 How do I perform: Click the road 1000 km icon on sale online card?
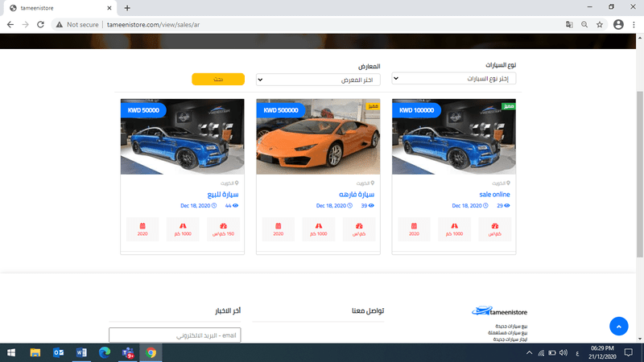454,226
